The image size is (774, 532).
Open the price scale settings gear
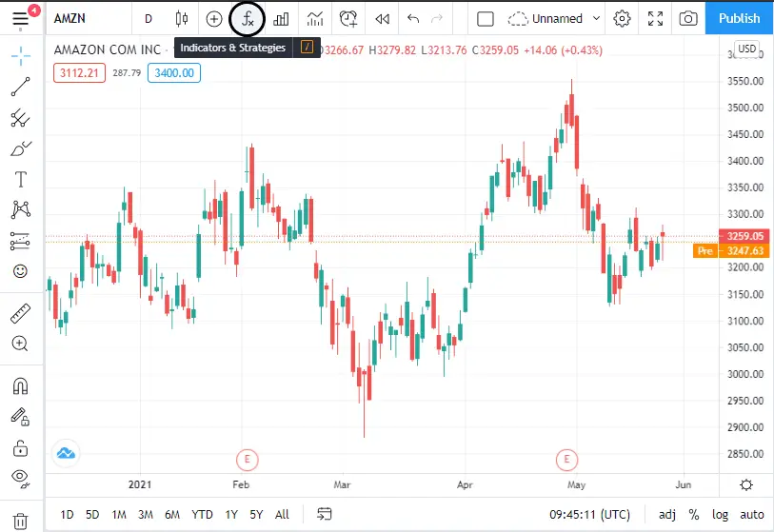click(746, 484)
